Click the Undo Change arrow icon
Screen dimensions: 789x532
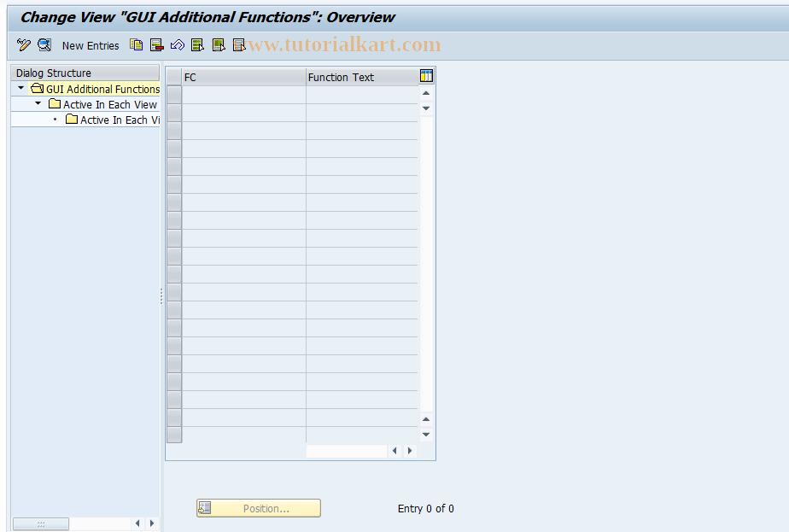point(177,45)
